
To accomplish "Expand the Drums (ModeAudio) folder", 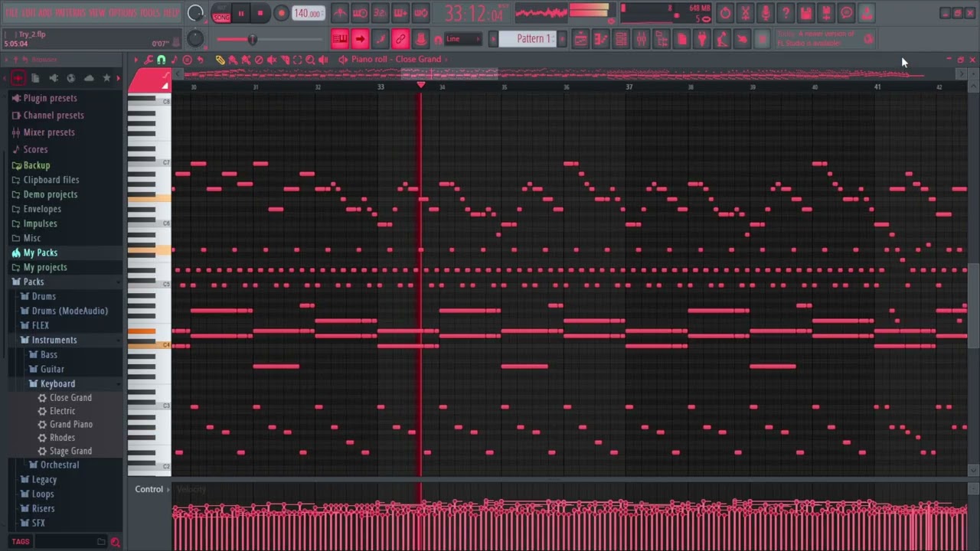I will click(x=70, y=311).
